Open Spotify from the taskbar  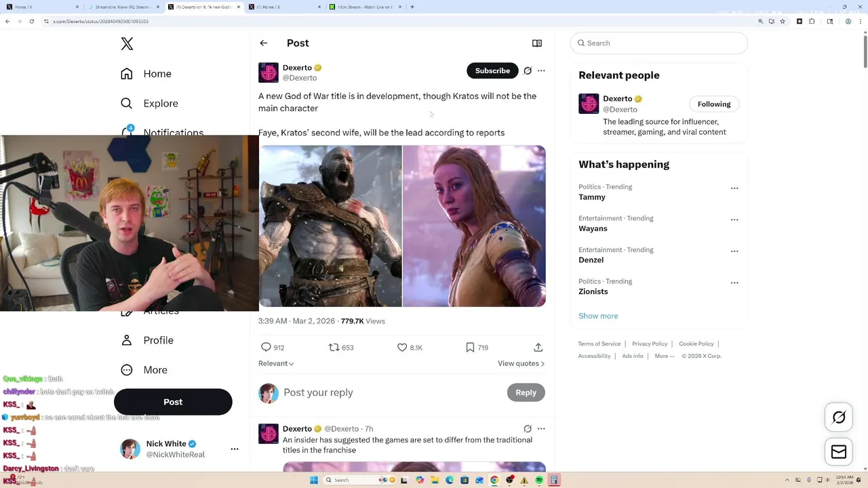pyautogui.click(x=539, y=480)
